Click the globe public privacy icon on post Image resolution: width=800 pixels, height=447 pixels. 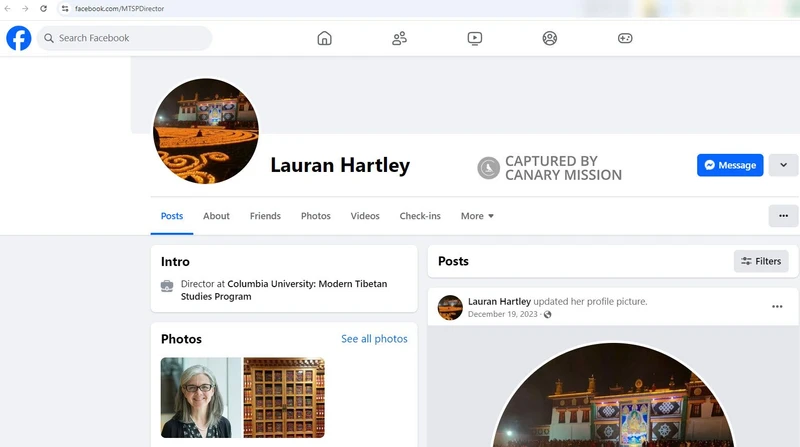tap(547, 314)
